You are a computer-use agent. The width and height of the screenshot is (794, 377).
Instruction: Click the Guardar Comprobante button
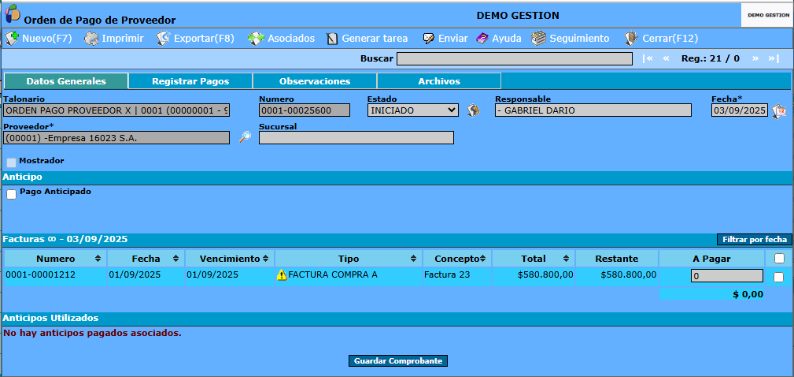pyautogui.click(x=398, y=361)
